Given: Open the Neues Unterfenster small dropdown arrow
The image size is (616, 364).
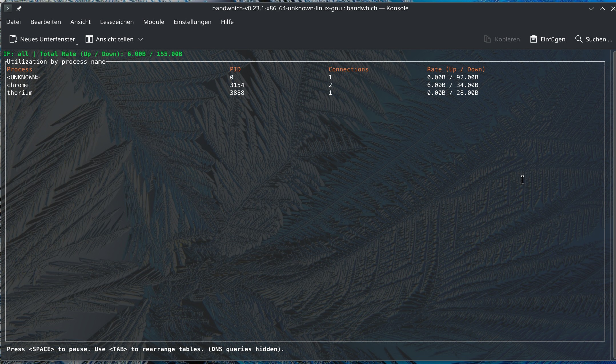Looking at the screenshot, I should 77,44.
